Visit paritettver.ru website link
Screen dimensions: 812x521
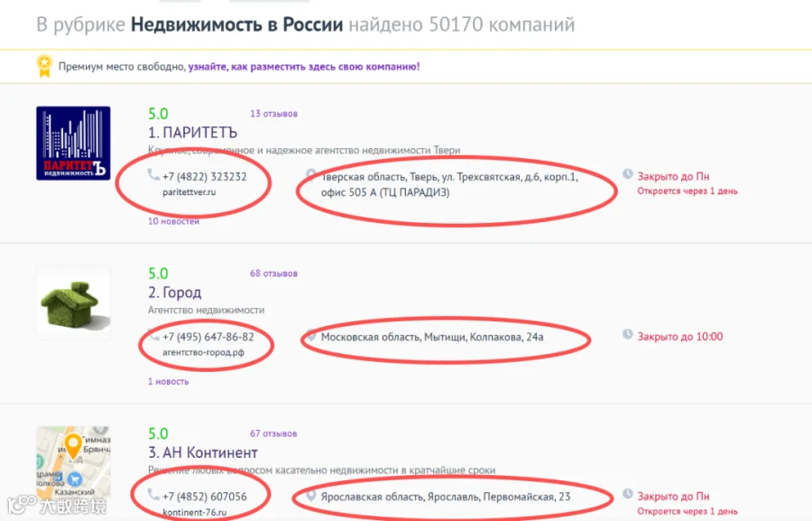pyautogui.click(x=189, y=191)
